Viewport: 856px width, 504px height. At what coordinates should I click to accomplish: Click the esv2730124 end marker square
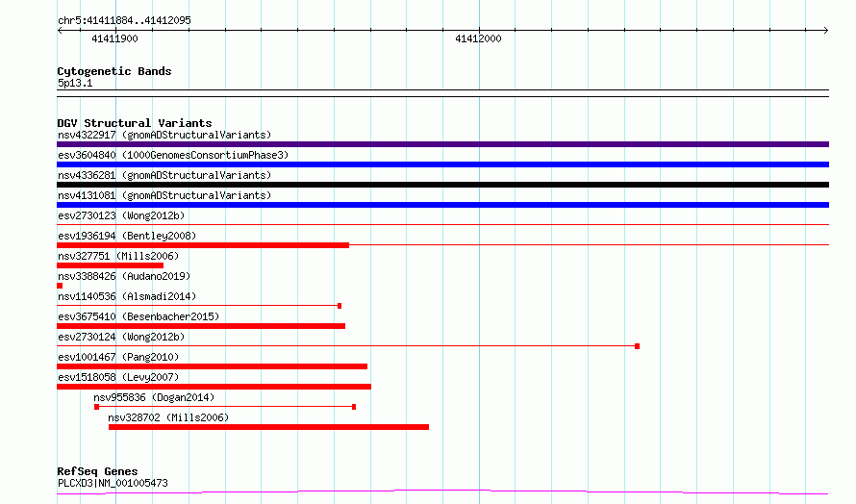coord(637,346)
